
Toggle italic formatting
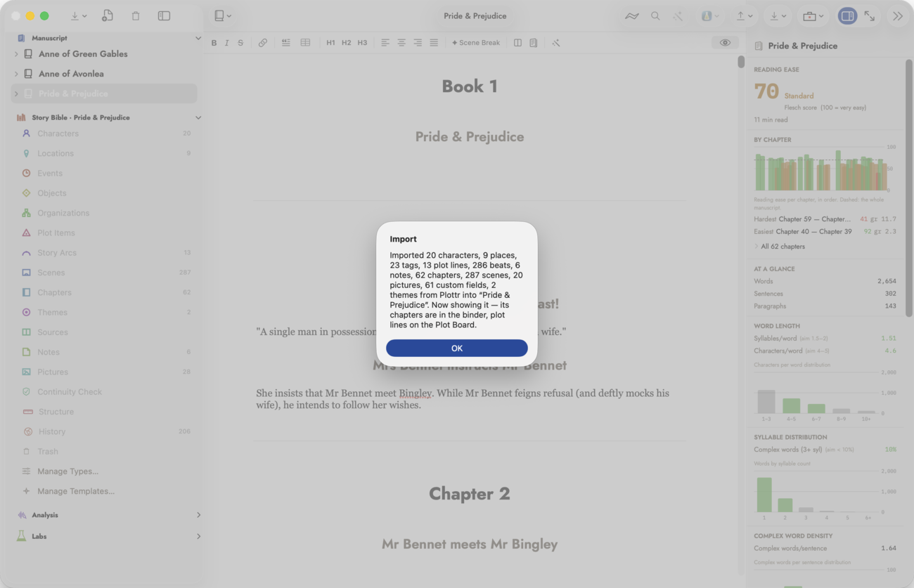[x=226, y=43]
